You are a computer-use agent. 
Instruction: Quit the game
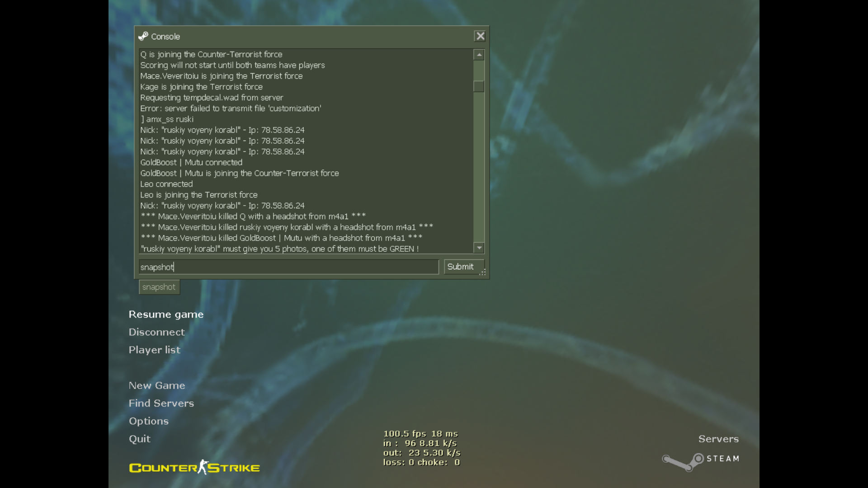coord(139,439)
